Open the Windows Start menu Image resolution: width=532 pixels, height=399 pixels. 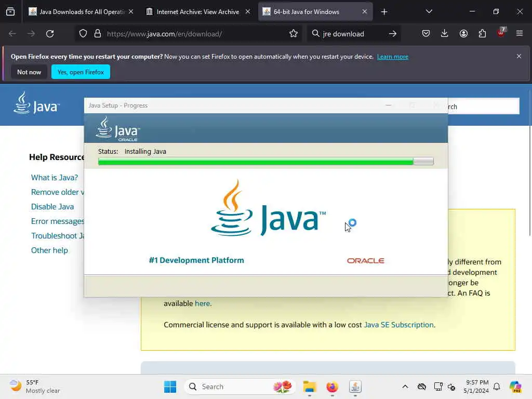(170, 387)
